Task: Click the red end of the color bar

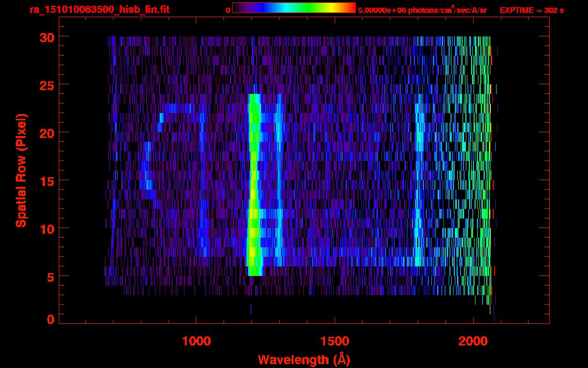Action: click(x=351, y=8)
